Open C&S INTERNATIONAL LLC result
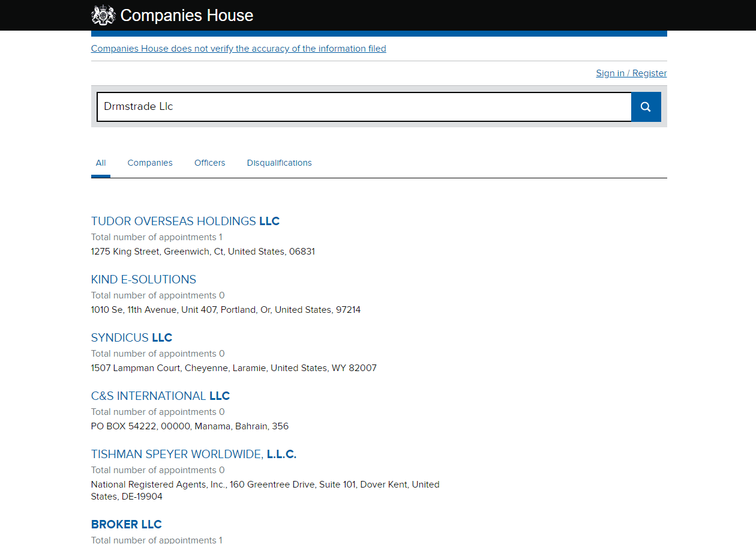This screenshot has height=544, width=756. [x=160, y=396]
